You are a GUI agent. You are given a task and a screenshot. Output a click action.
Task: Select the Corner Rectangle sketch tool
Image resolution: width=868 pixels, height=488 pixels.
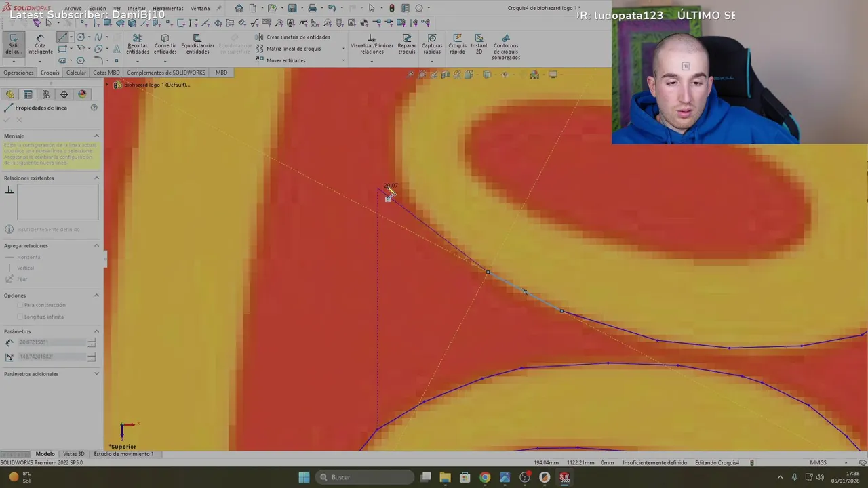[x=62, y=49]
